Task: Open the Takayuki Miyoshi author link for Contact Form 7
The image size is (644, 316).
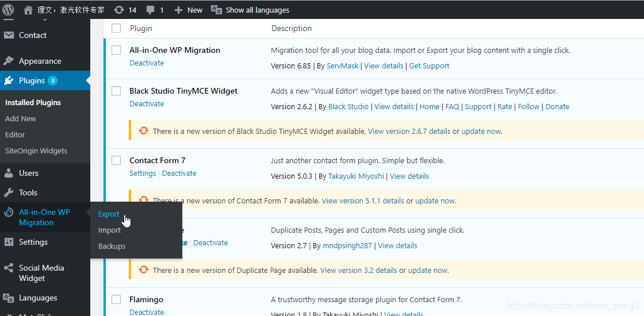Action: point(356,176)
